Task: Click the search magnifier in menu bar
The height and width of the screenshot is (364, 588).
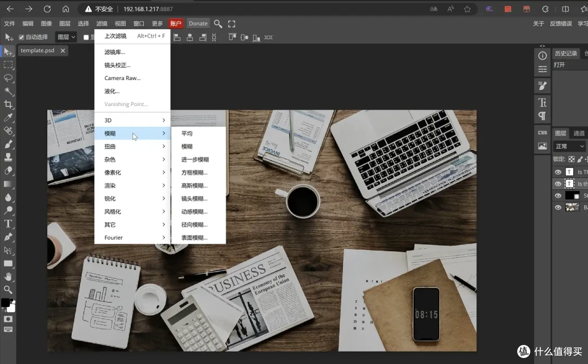Action: click(218, 24)
